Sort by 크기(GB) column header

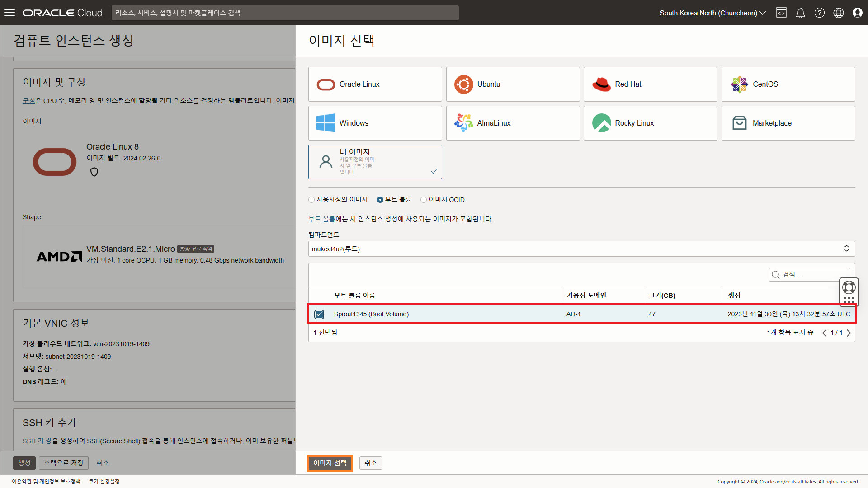click(661, 295)
